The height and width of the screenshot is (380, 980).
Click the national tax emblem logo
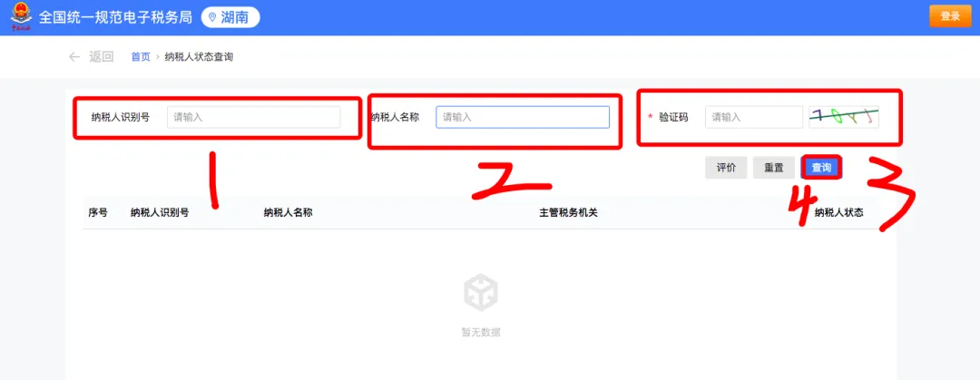coord(21,17)
